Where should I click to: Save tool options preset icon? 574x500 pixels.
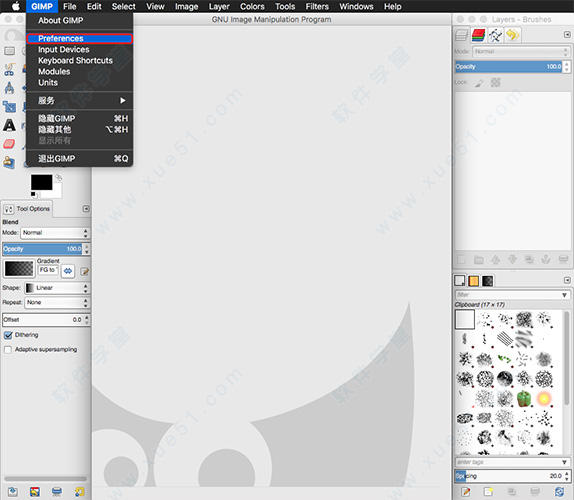pyautogui.click(x=13, y=492)
